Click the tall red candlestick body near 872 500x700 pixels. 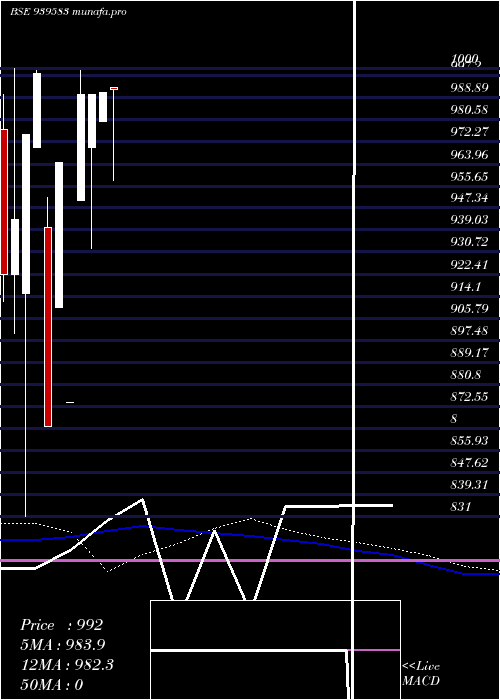48,327
